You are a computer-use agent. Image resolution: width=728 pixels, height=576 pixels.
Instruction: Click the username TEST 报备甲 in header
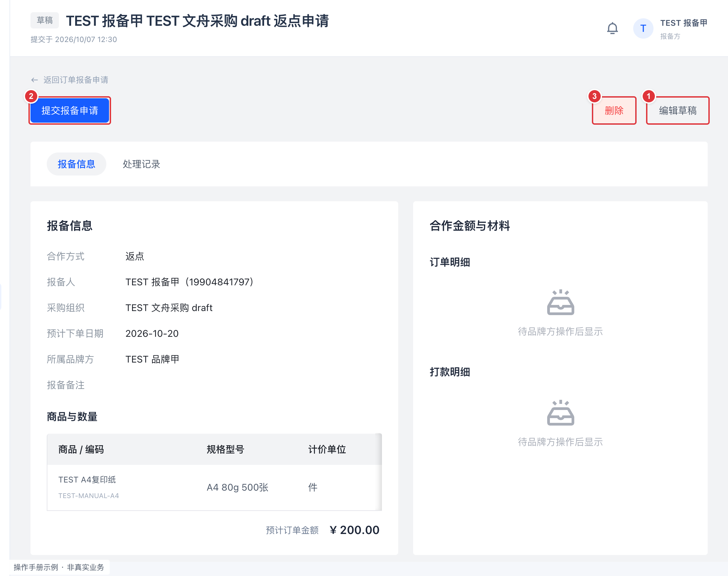pyautogui.click(x=684, y=23)
